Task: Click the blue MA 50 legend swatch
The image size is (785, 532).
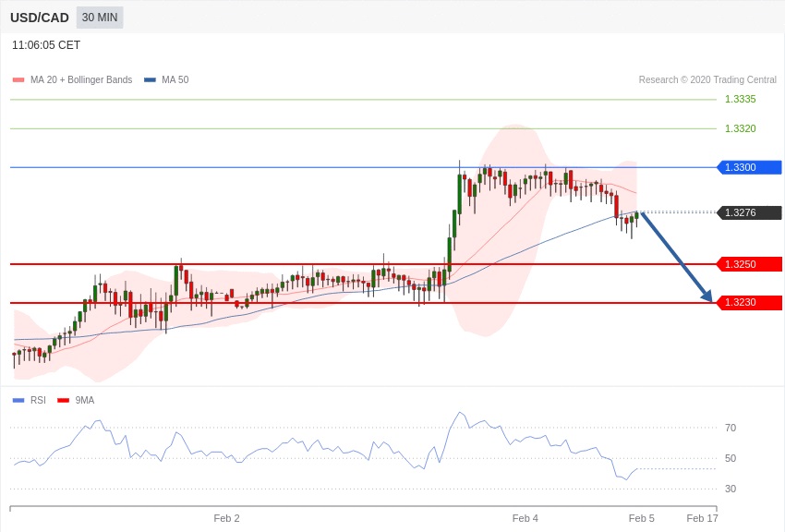Action: pyautogui.click(x=150, y=80)
